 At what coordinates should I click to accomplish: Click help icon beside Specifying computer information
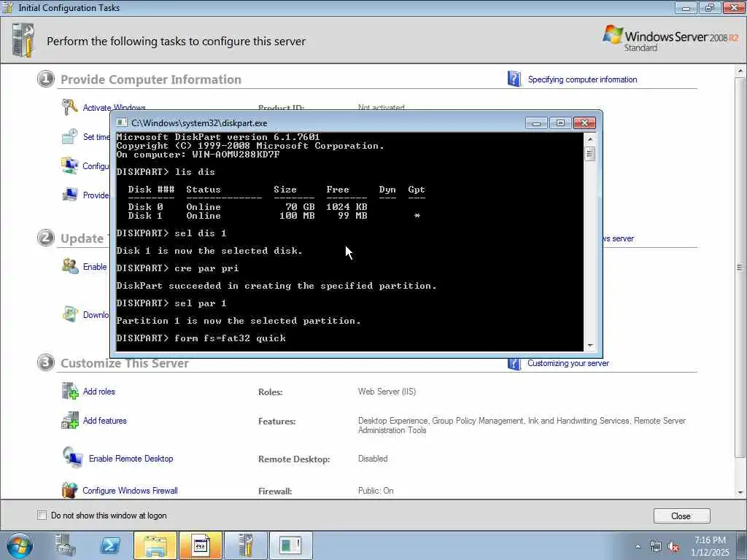pos(514,79)
